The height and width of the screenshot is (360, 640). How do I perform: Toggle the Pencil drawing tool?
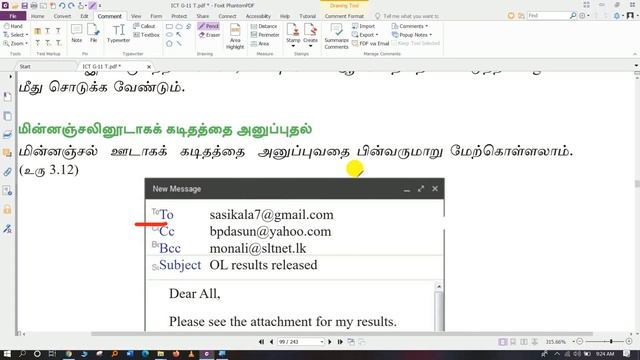click(209, 26)
